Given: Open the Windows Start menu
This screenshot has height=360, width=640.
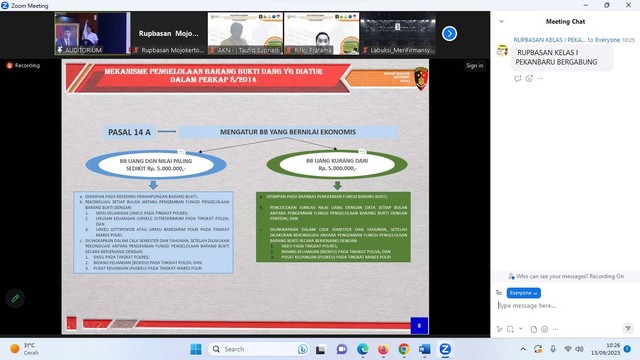Looking at the screenshot, I should click(196, 349).
